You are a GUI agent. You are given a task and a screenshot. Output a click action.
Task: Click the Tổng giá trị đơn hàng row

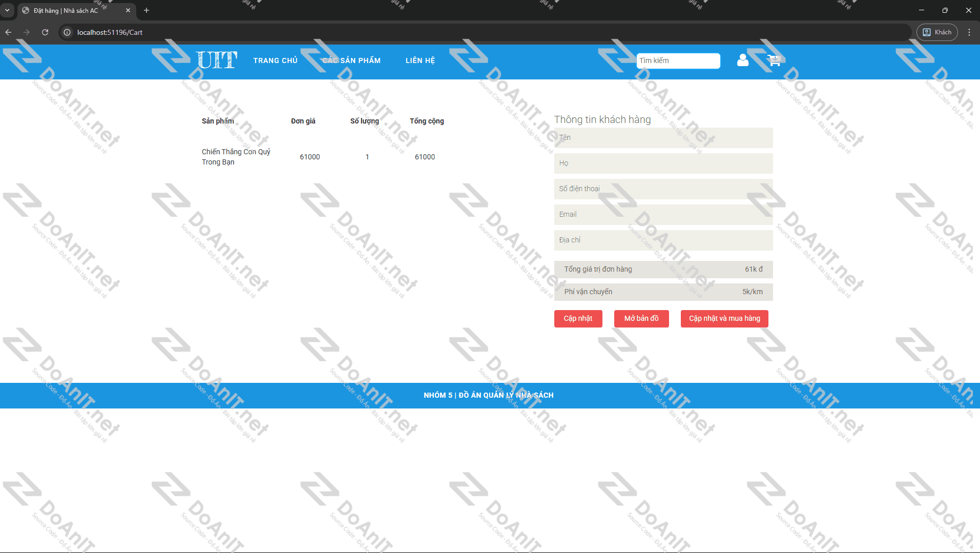(663, 270)
